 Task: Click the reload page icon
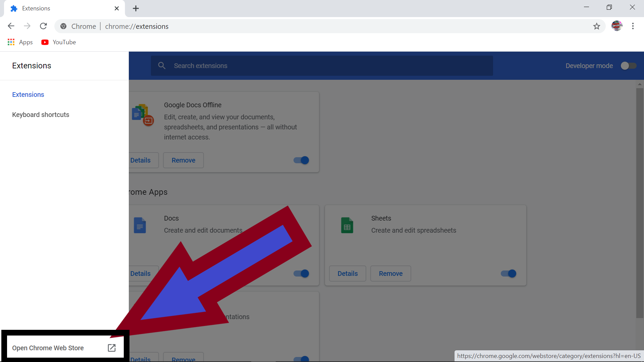(43, 26)
